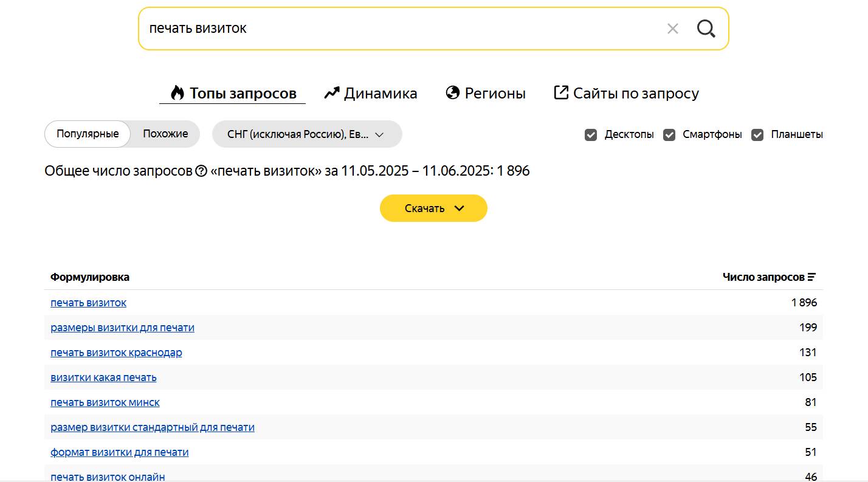Disable the Планшеты checkbox
The height and width of the screenshot is (482, 868).
[757, 135]
